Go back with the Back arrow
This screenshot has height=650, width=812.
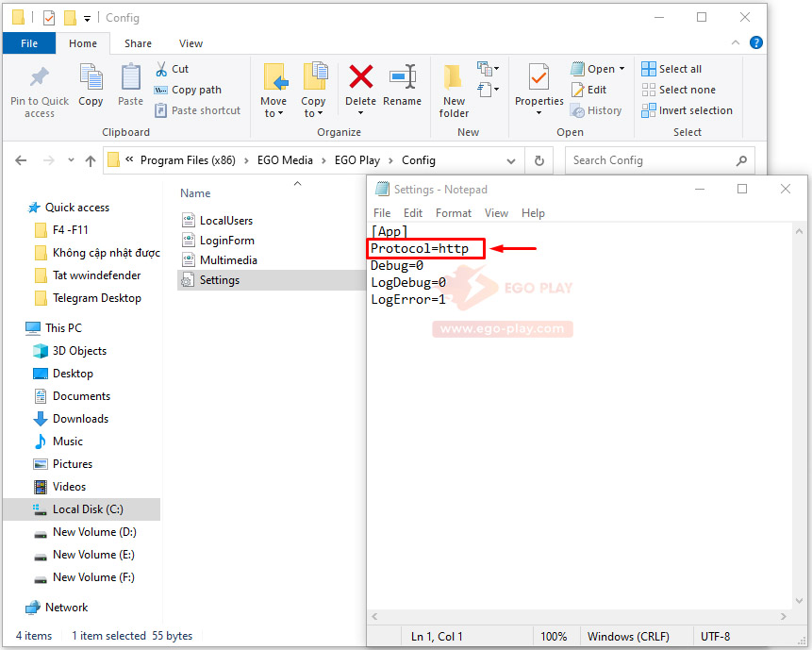[21, 160]
